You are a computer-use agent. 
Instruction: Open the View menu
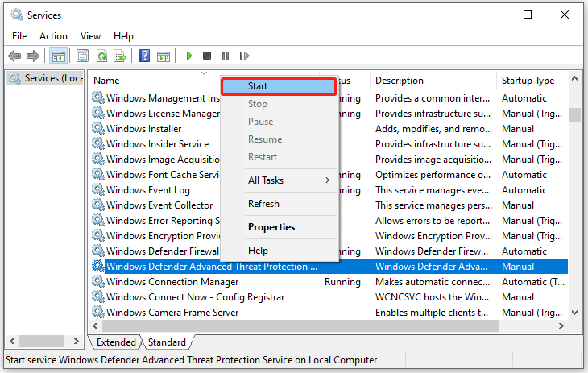90,36
